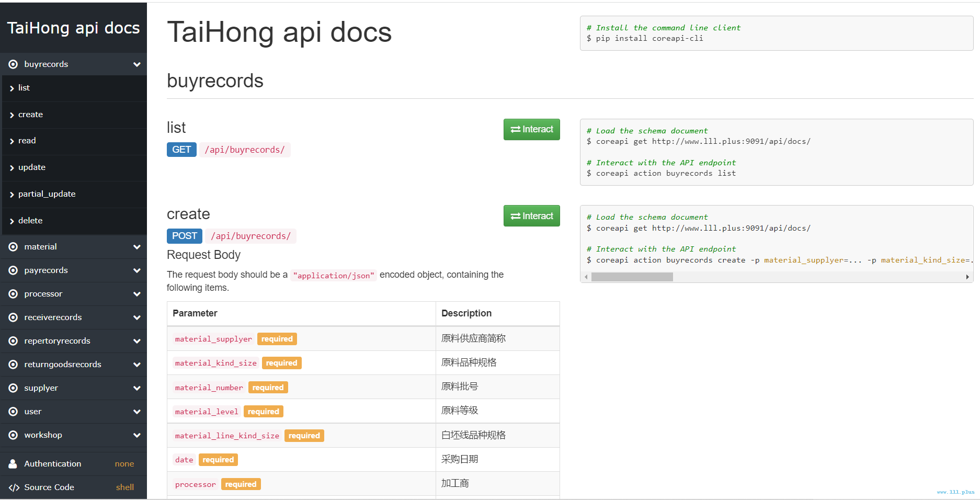This screenshot has width=980, height=500.
Task: Open the create endpoint in sidebar
Action: pos(74,115)
